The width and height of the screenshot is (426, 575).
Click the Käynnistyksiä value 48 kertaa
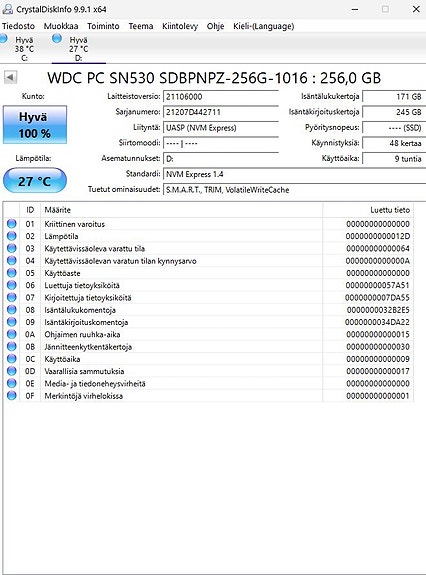tap(394, 143)
